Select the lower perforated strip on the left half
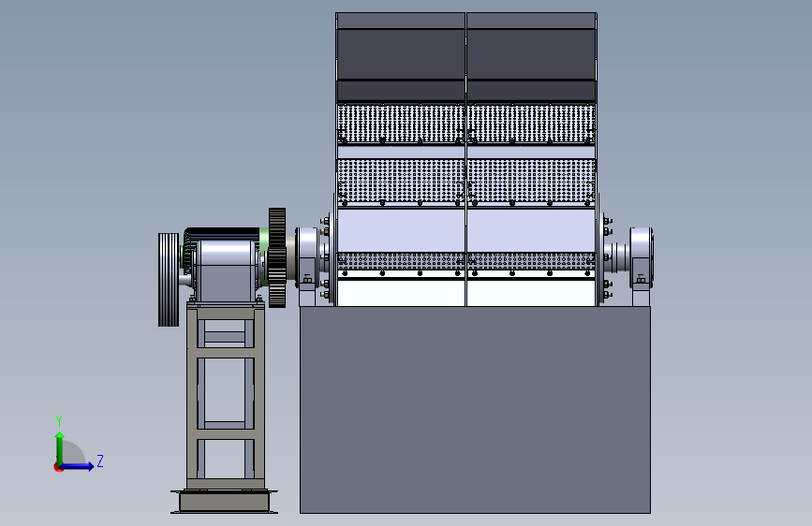The height and width of the screenshot is (526, 812). 401,261
